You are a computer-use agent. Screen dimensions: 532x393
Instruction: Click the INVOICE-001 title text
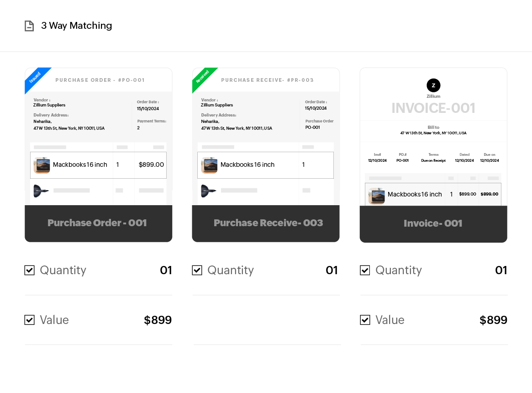[433, 108]
